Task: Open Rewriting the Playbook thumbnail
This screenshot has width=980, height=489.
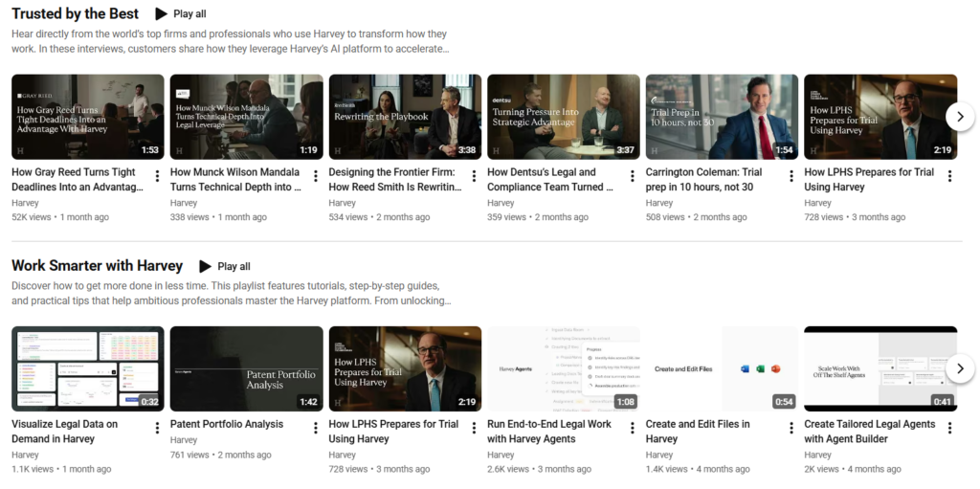Action: [405, 117]
